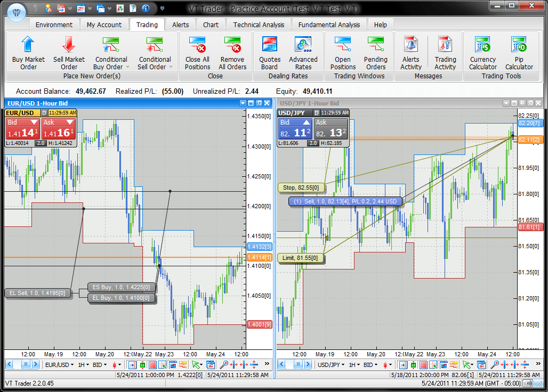The height and width of the screenshot is (392, 548).
Task: Click the Conditional Sell Order icon
Action: pyautogui.click(x=155, y=45)
